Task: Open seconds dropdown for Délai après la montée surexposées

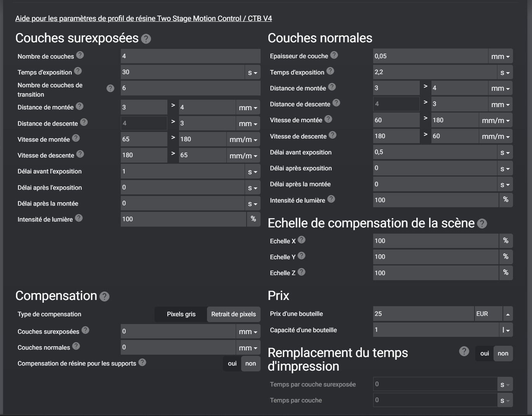Action: 253,204
